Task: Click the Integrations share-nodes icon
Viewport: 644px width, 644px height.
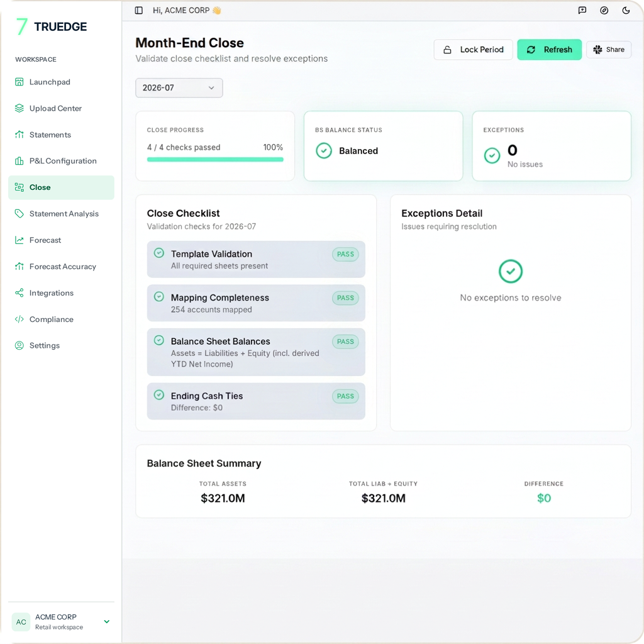Action: click(x=19, y=293)
